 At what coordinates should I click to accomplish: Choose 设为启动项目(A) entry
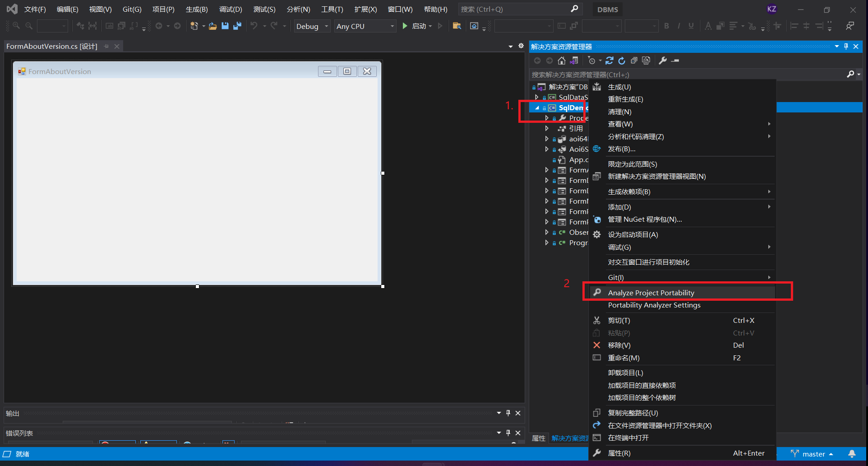[682, 235]
